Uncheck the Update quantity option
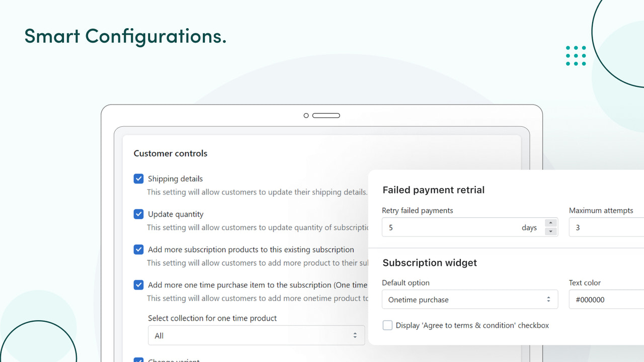The height and width of the screenshot is (362, 644). [138, 214]
